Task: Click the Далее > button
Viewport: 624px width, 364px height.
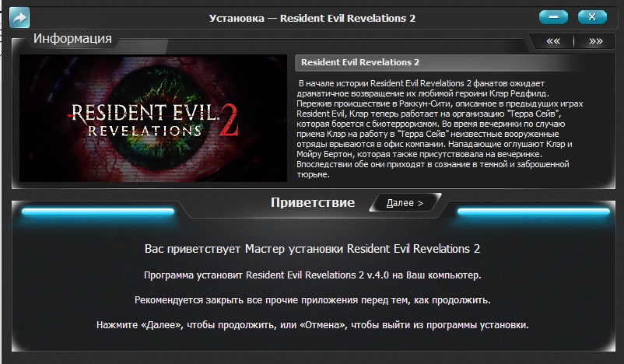Action: coord(405,203)
